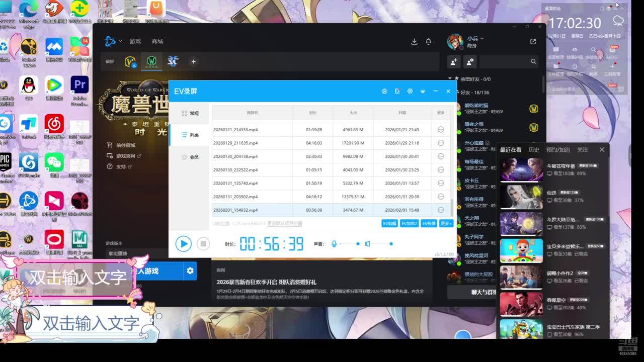This screenshot has height=362, width=644.
Task: Open the 会员 tab in sidebar
Action: pos(190,157)
